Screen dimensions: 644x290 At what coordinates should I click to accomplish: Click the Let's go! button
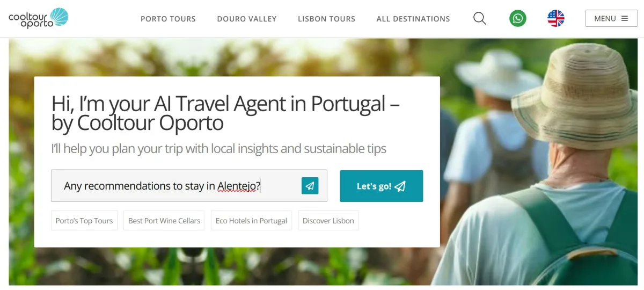(x=382, y=186)
